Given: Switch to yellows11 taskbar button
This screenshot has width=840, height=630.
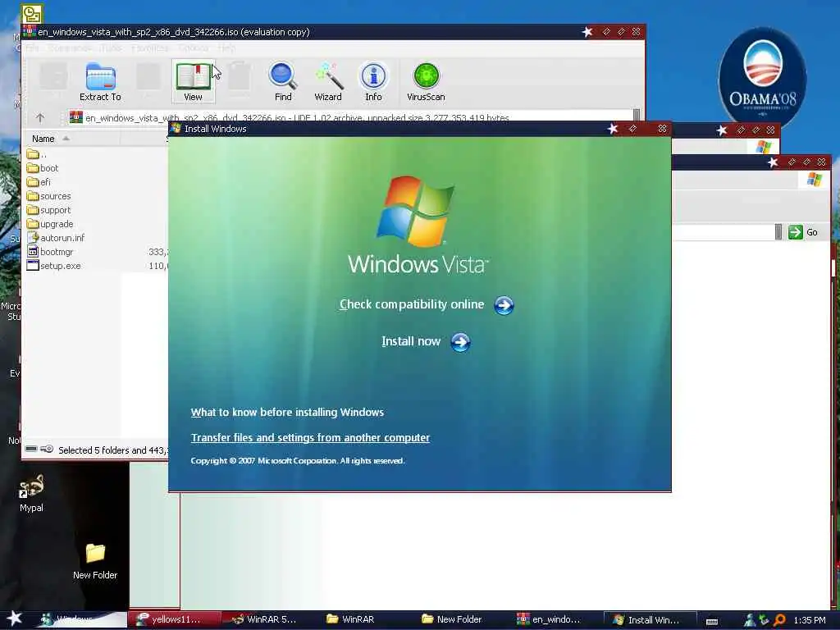Looking at the screenshot, I should [174, 619].
